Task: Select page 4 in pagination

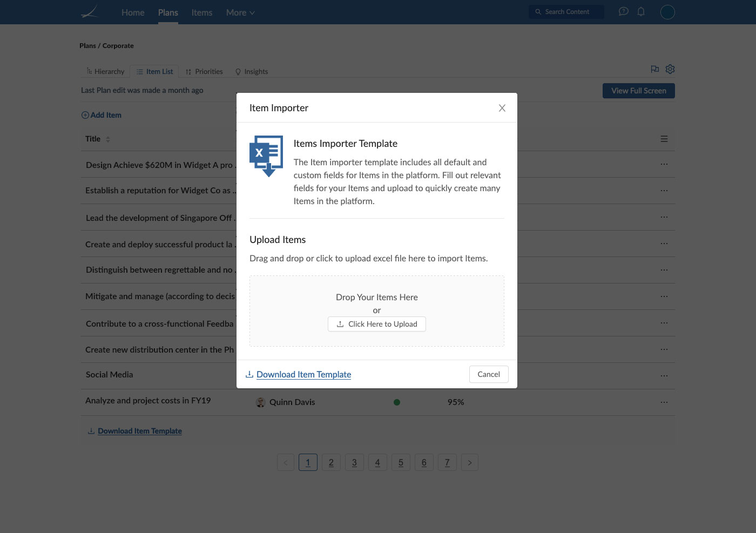Action: click(377, 462)
